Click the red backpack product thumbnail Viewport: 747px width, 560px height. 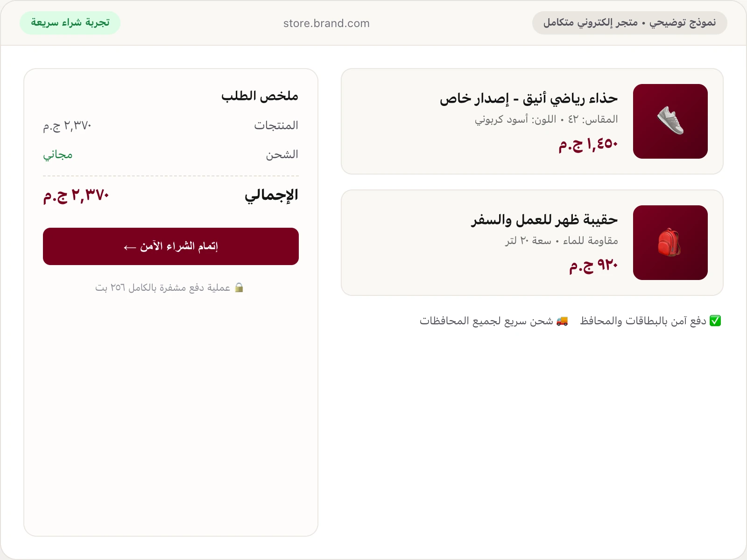coord(670,243)
